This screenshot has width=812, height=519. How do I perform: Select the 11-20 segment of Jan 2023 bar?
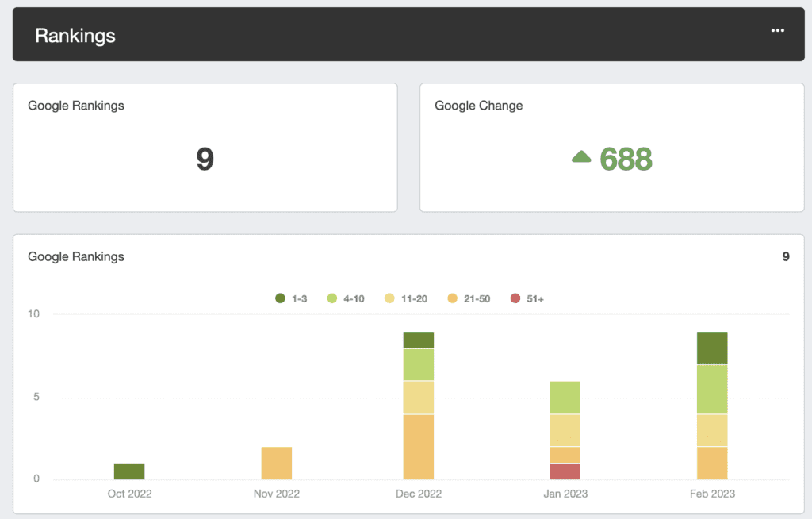click(x=565, y=430)
